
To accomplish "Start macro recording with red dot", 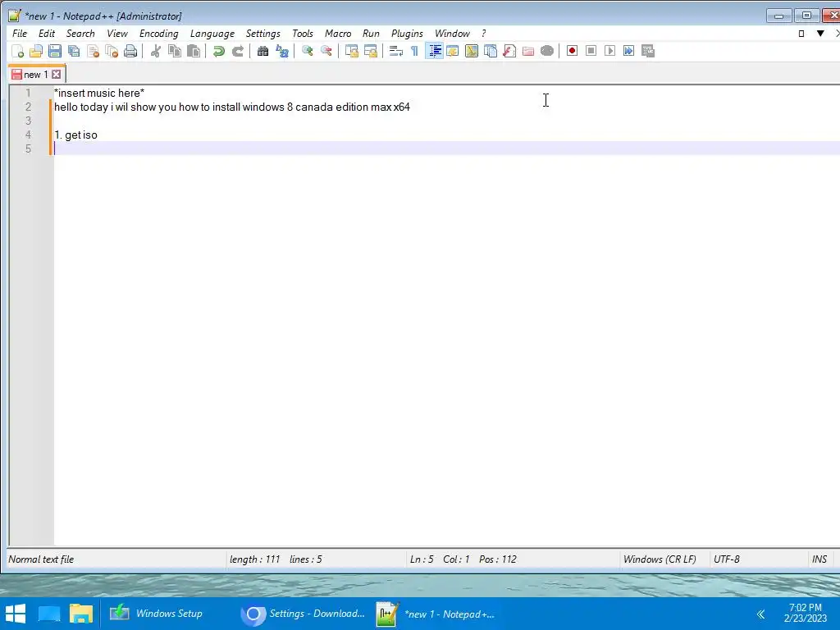I will pyautogui.click(x=572, y=51).
